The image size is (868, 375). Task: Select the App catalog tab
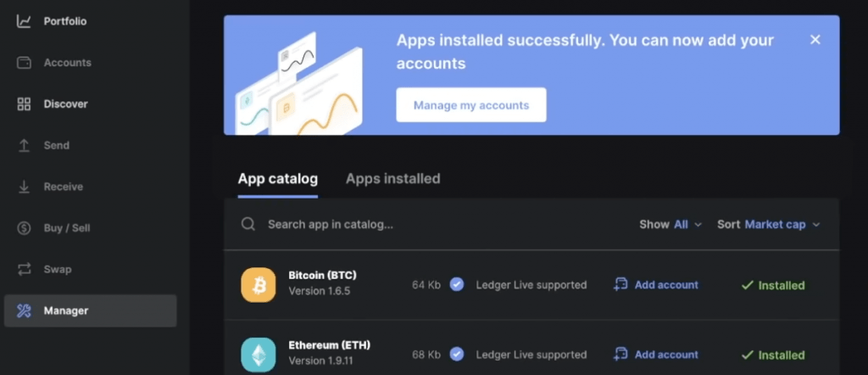[277, 179]
